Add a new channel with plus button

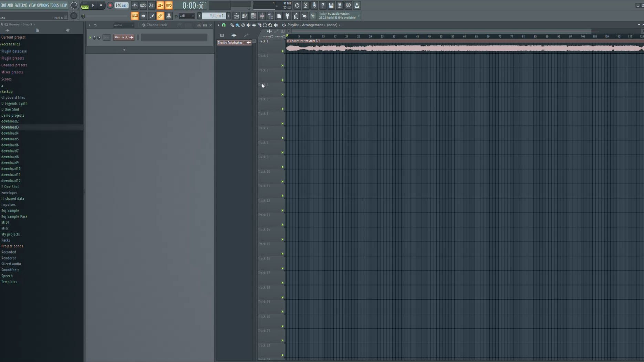click(x=124, y=50)
